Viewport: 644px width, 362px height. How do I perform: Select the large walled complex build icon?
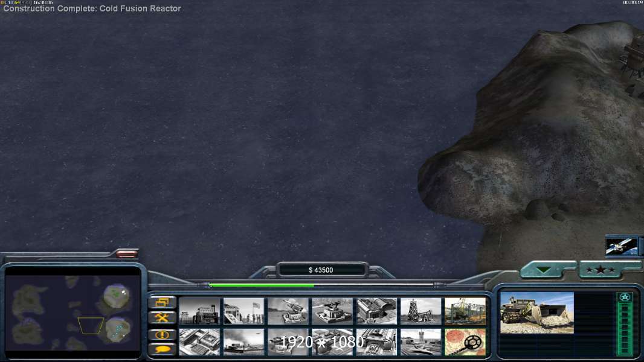(x=199, y=341)
